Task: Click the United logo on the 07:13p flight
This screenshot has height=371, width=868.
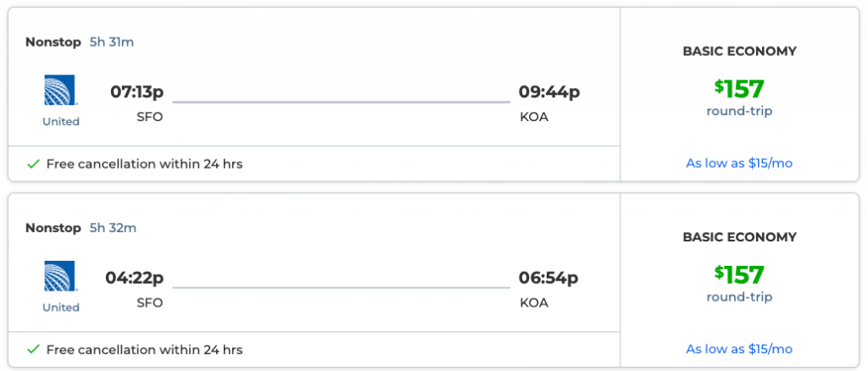Action: point(60,91)
